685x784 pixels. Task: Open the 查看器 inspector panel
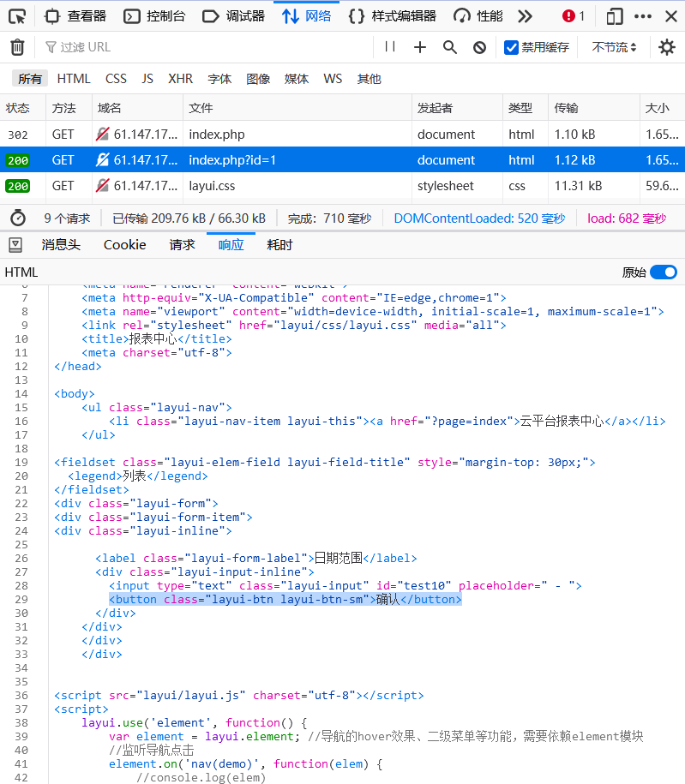point(75,16)
